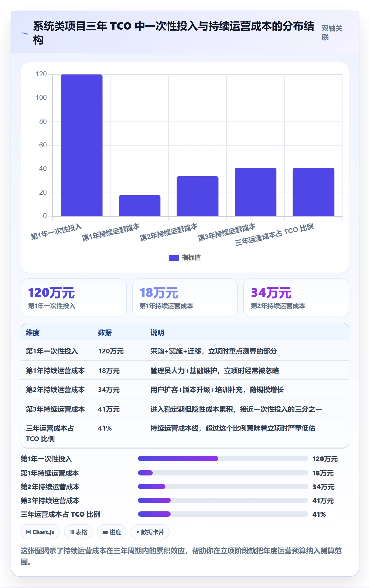Select table cell 18万元
370x588 pixels.
point(109,371)
